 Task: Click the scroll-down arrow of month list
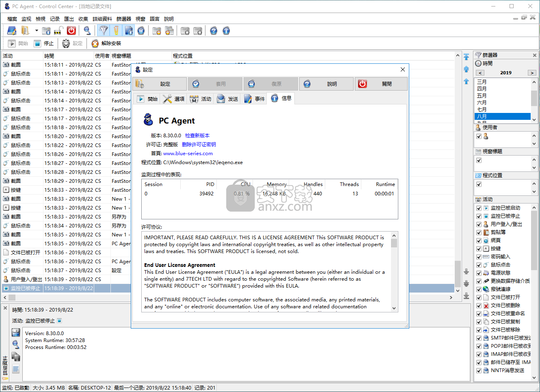534,119
